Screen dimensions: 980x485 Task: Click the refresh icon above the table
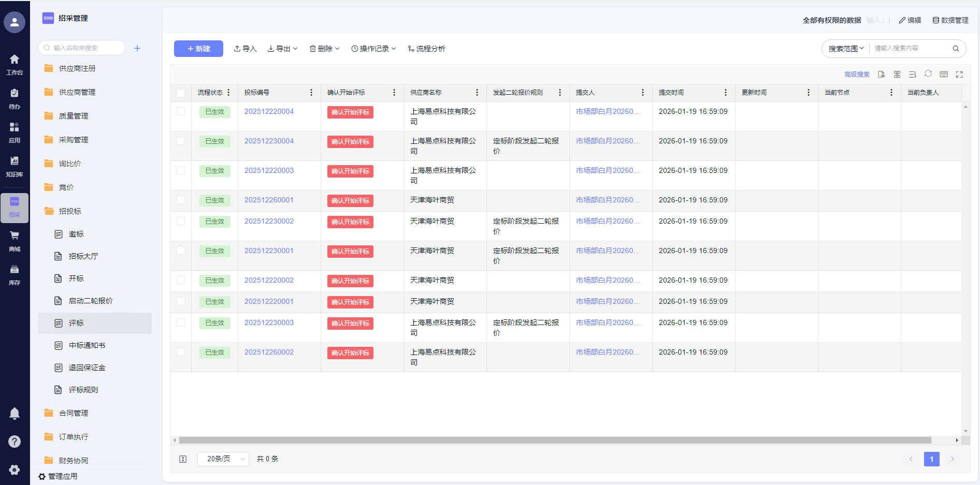(x=928, y=74)
